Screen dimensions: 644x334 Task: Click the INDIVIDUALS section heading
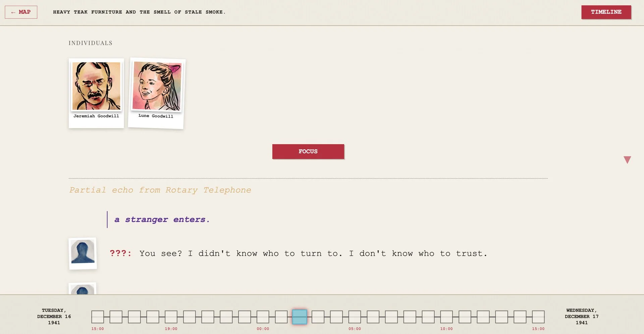tap(91, 43)
